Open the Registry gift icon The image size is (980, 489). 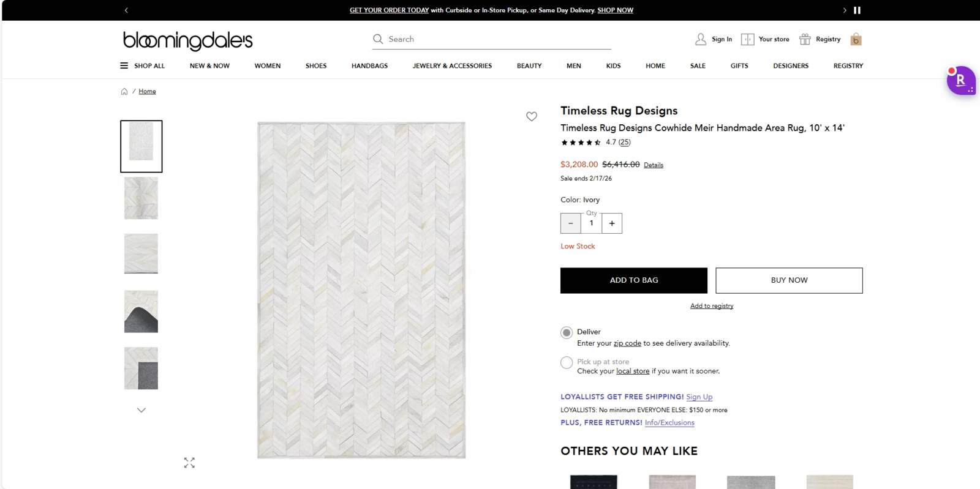[805, 39]
